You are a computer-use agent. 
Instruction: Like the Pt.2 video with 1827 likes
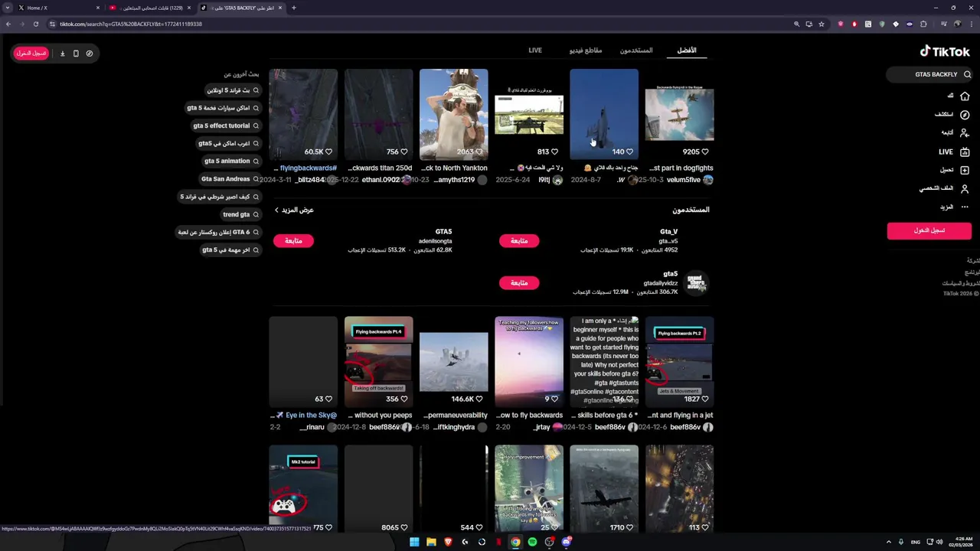(x=705, y=399)
